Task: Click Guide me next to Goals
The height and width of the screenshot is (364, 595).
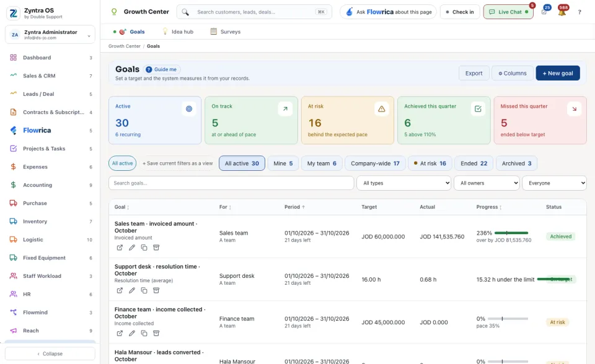Action: click(x=162, y=69)
